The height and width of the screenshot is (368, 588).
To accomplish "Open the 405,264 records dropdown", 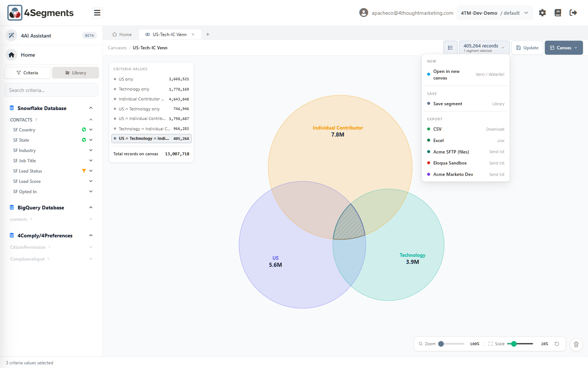I will [484, 48].
